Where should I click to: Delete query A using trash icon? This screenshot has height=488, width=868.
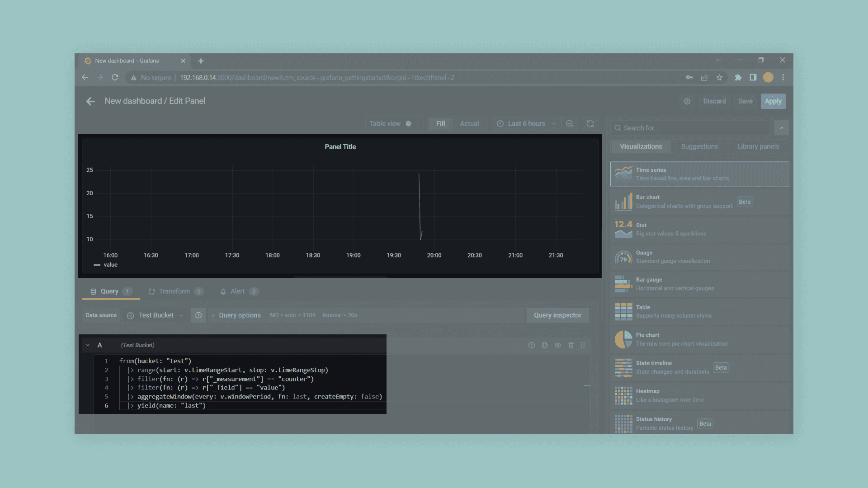click(571, 345)
